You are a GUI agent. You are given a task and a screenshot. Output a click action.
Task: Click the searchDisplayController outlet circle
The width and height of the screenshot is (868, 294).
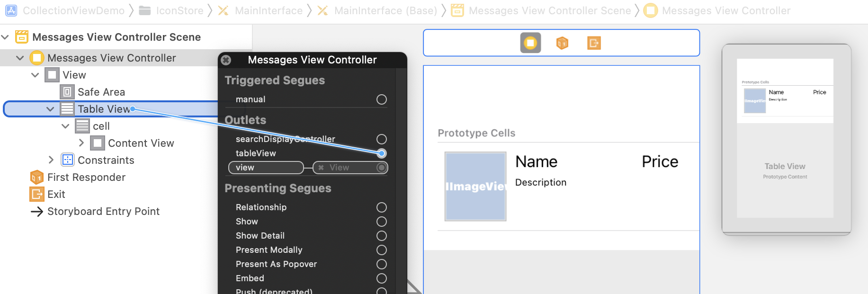pyautogui.click(x=381, y=139)
